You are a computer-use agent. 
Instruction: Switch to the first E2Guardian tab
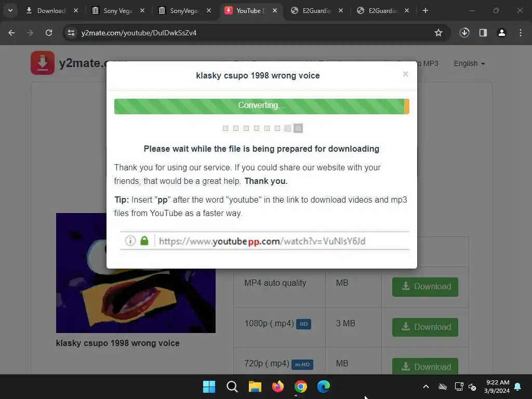coord(316,11)
